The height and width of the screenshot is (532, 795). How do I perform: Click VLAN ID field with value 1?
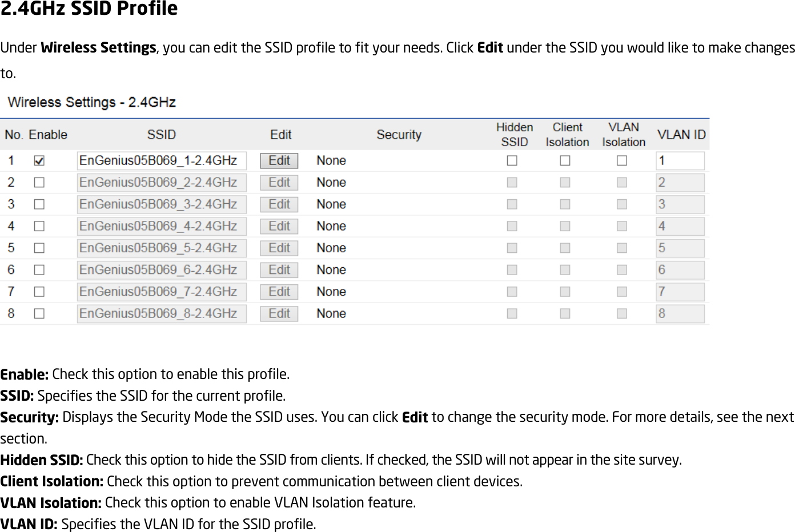pyautogui.click(x=680, y=161)
